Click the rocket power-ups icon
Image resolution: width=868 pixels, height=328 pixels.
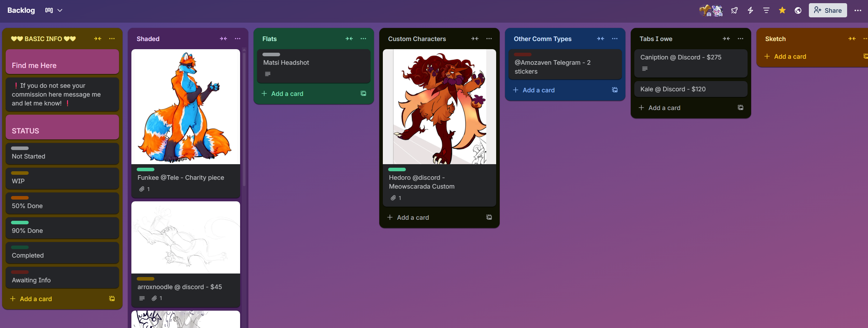point(734,10)
